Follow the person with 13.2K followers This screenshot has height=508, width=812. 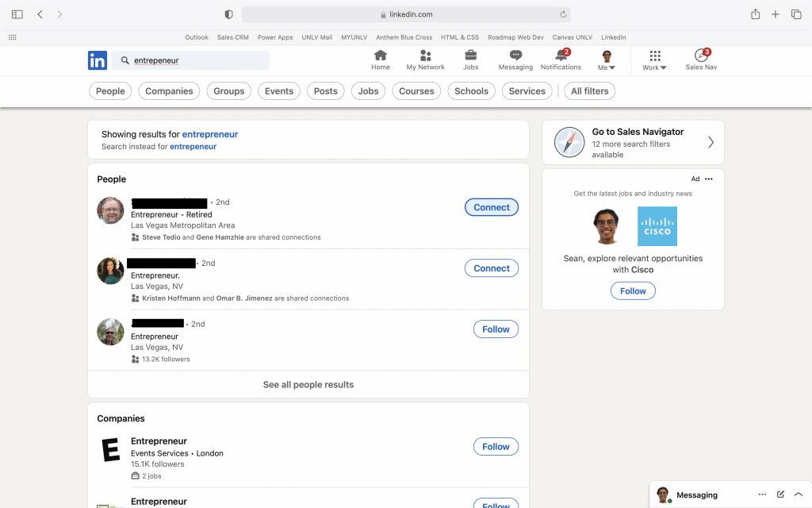click(x=496, y=329)
